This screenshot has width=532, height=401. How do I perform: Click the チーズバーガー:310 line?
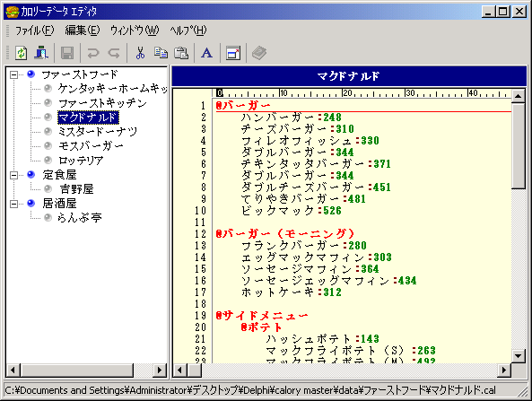(x=298, y=129)
